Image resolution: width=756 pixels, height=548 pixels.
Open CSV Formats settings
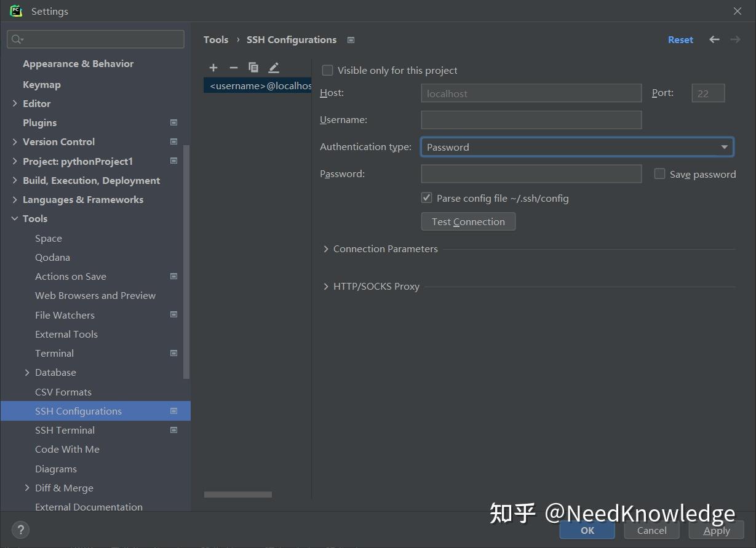(x=63, y=392)
